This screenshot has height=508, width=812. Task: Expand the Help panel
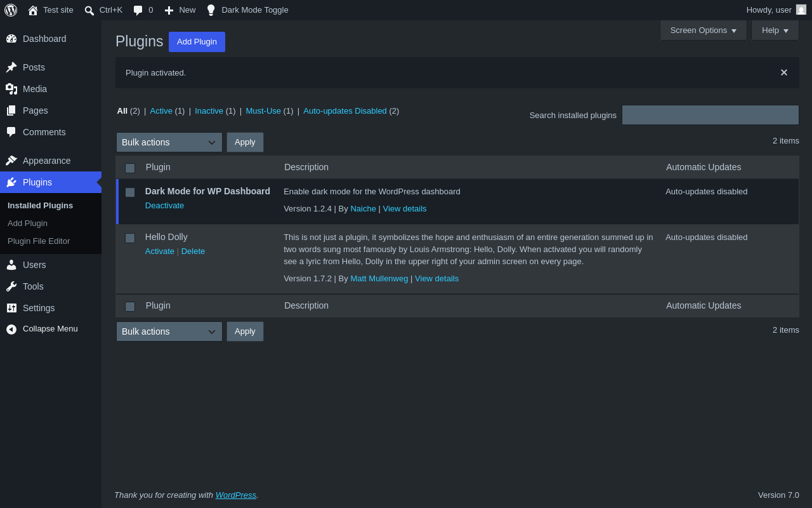(x=775, y=30)
